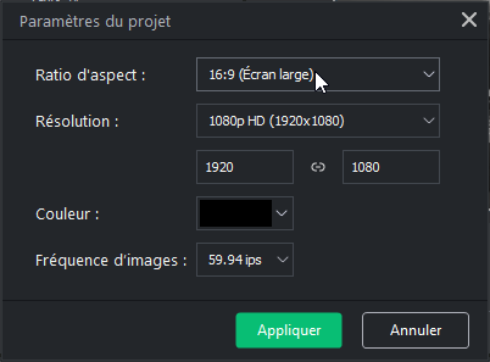Click the black background color swatch
This screenshot has width=490, height=362.
point(236,213)
